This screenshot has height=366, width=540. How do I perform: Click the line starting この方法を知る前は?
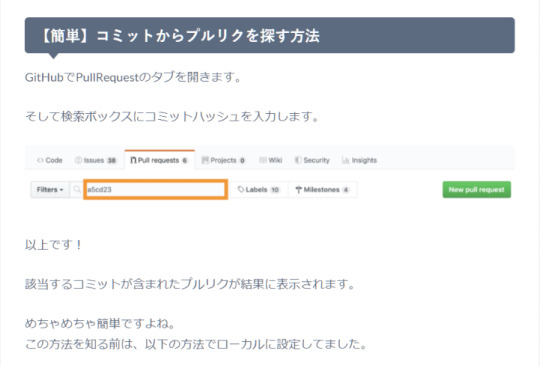(196, 344)
